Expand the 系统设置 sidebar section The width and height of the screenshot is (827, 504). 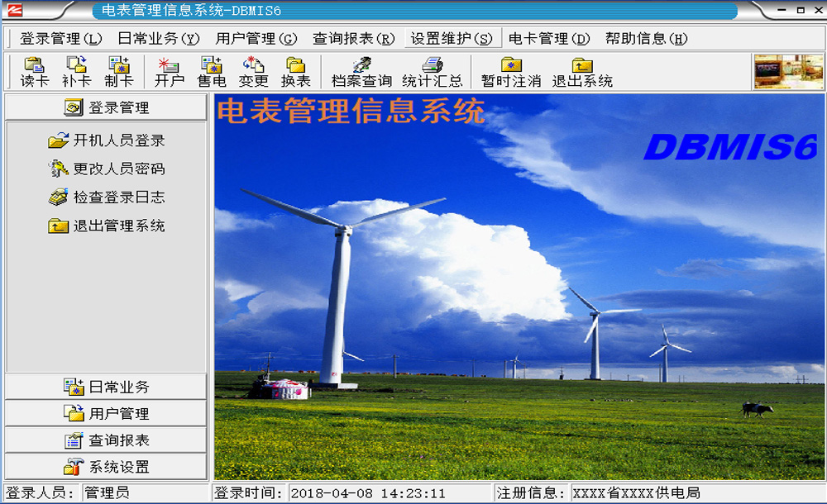(106, 467)
